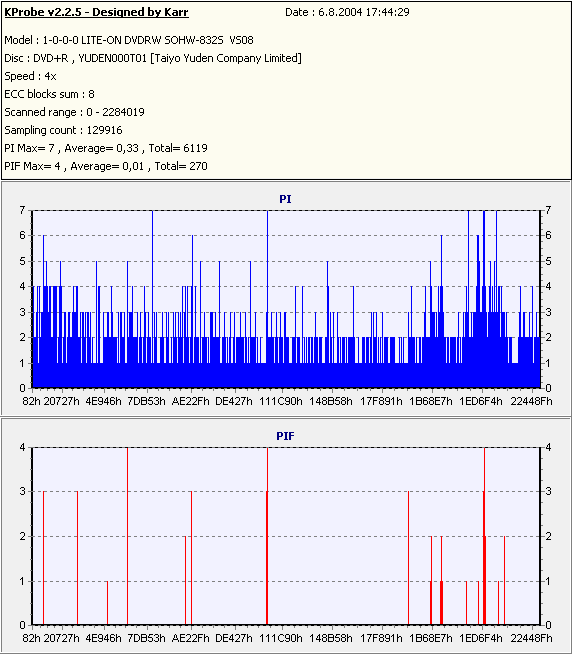Select the Date 6.8.2004 17:44:29 text
Image resolution: width=572 pixels, height=654 pixels.
[x=347, y=12]
